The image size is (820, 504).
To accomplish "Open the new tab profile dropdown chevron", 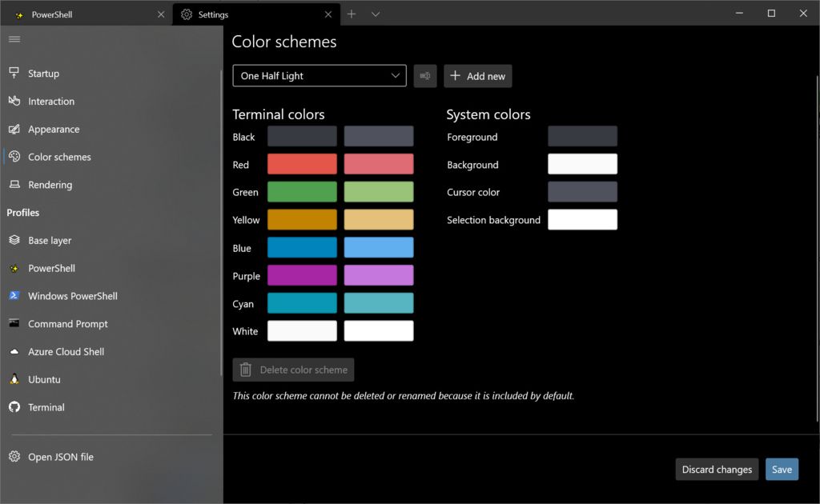I will pos(376,14).
